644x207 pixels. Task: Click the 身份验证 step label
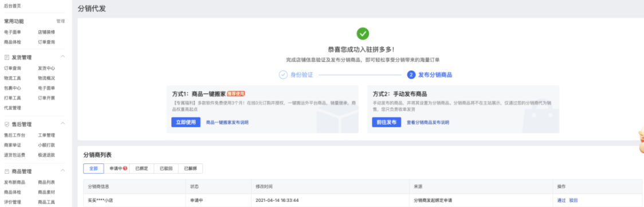302,75
